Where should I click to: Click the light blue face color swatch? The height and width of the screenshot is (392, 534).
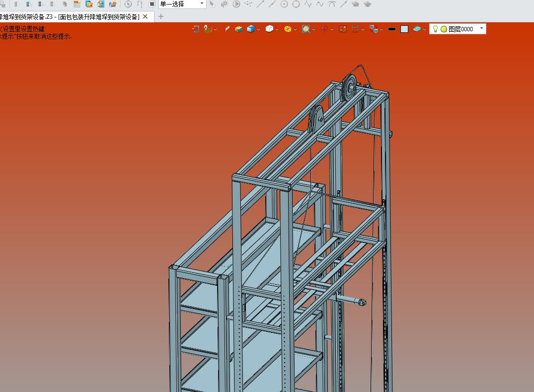404,29
